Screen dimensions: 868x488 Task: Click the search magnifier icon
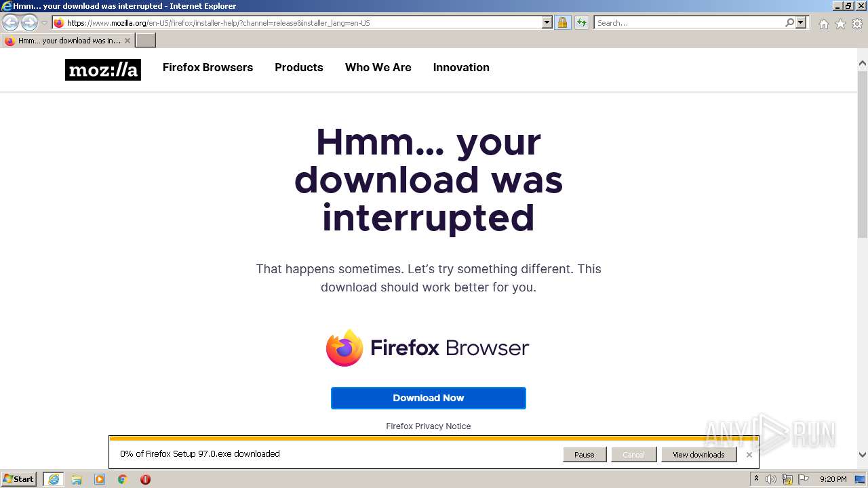click(x=789, y=22)
